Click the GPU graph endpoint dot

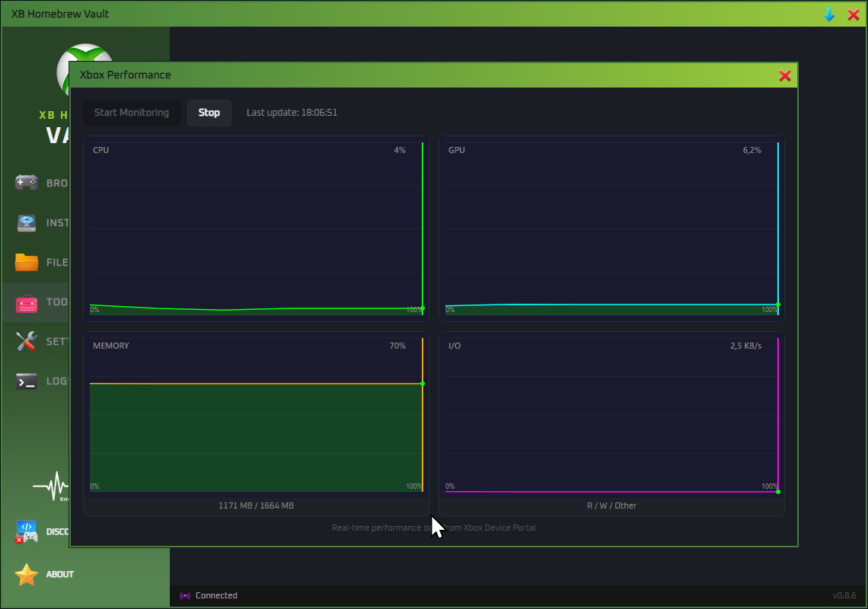(x=777, y=304)
